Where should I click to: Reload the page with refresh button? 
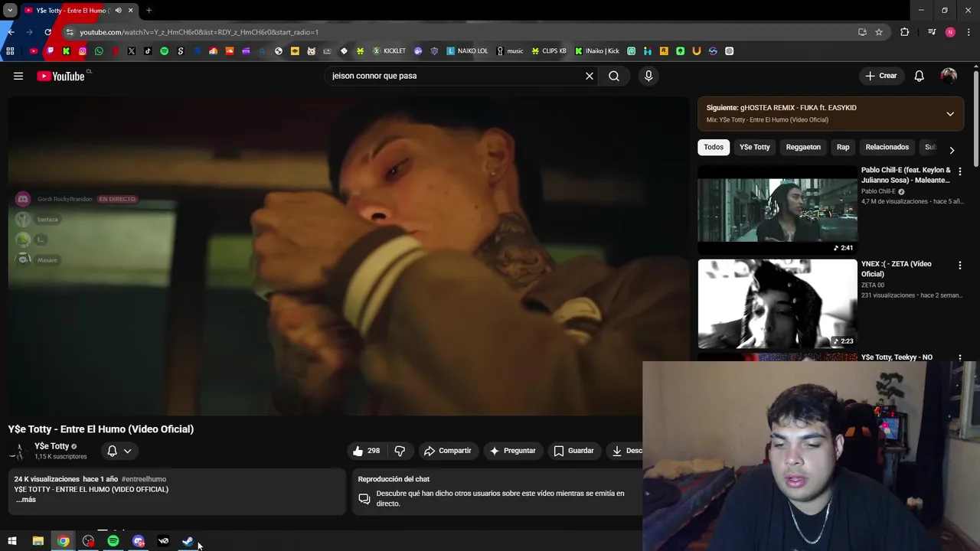pyautogui.click(x=48, y=32)
